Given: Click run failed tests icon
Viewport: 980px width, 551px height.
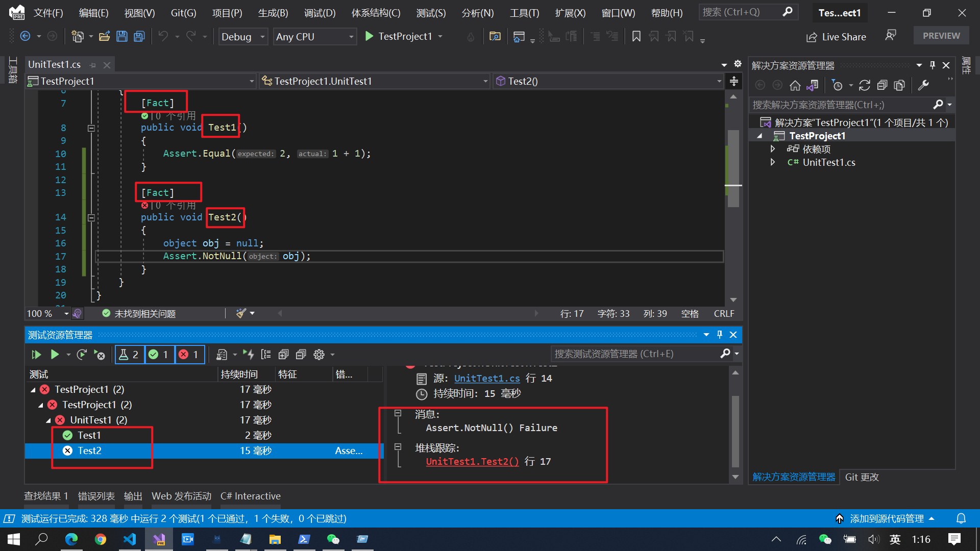Looking at the screenshot, I should pos(100,355).
